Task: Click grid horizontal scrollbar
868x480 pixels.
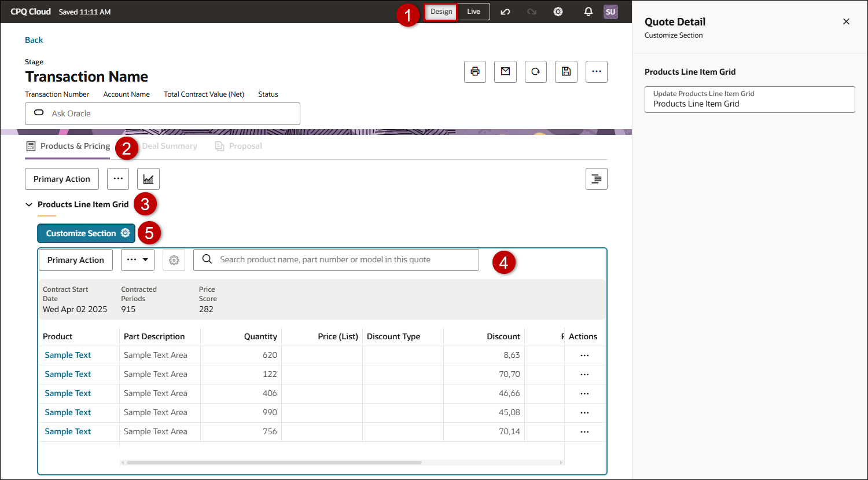Action: click(x=274, y=463)
